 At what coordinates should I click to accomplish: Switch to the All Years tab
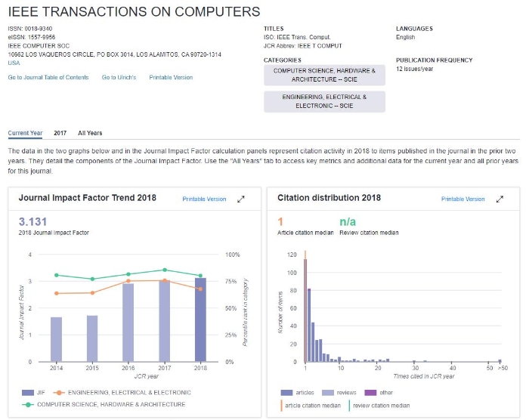tap(90, 133)
